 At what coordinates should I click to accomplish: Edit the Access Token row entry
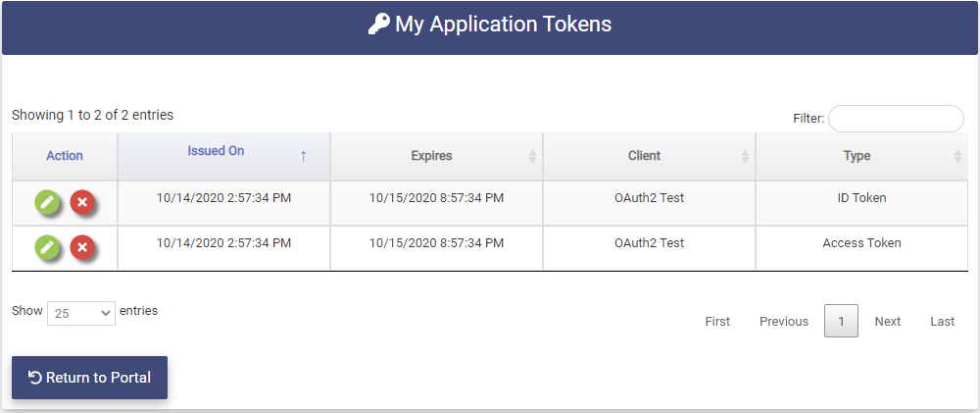48,248
